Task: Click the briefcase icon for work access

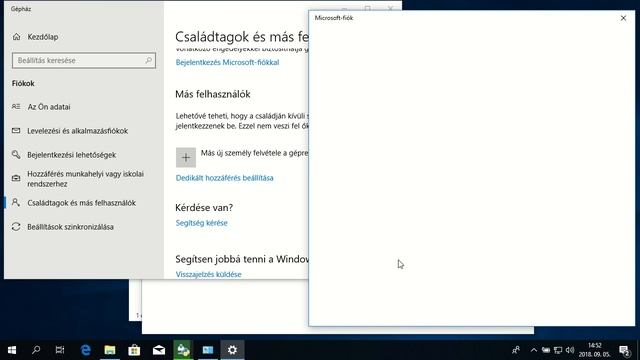Action: [x=16, y=178]
